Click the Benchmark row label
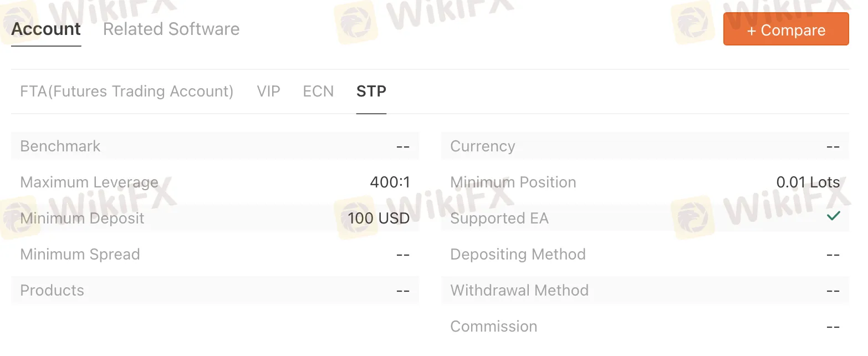Viewport: 868px width, 356px height. (60, 146)
